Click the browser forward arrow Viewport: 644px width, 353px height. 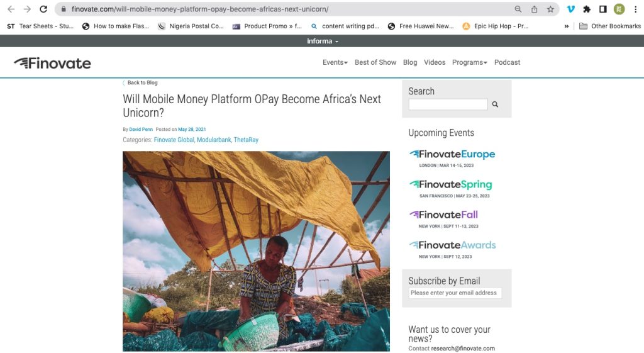pyautogui.click(x=27, y=9)
